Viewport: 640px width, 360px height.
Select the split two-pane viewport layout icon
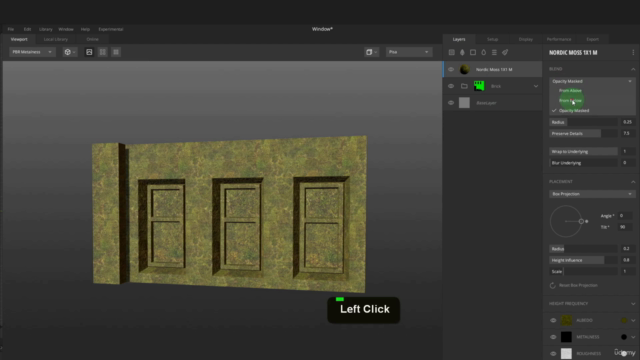(x=102, y=52)
